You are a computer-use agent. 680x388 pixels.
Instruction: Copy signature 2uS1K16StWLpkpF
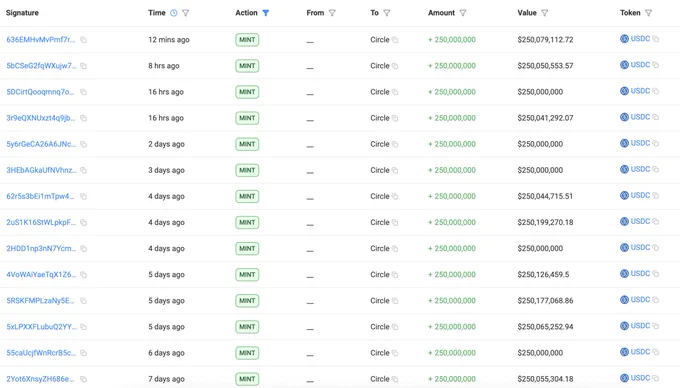click(84, 222)
